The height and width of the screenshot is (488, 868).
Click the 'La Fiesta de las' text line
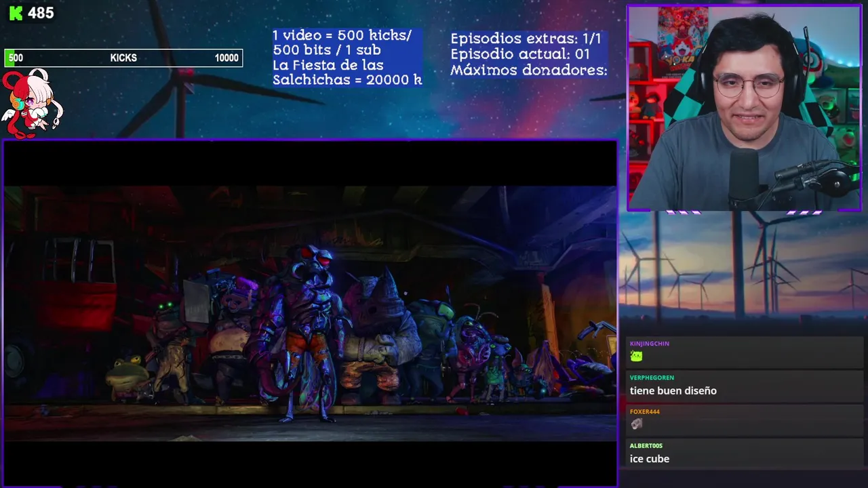pyautogui.click(x=328, y=65)
